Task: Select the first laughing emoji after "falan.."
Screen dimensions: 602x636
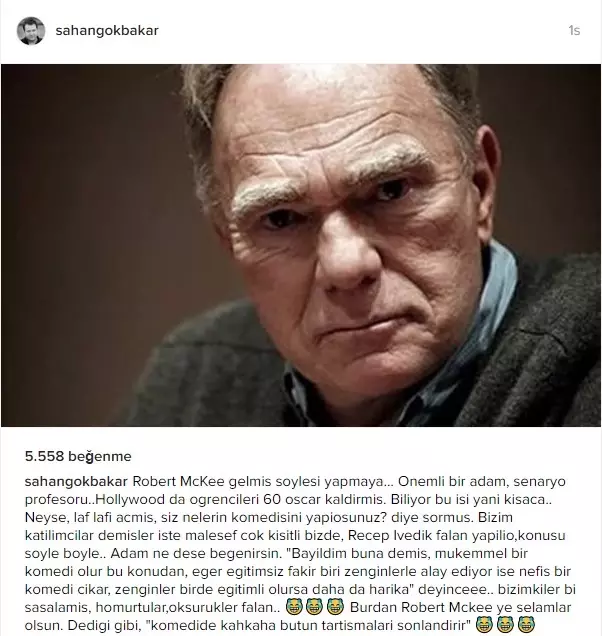Action: [x=294, y=606]
